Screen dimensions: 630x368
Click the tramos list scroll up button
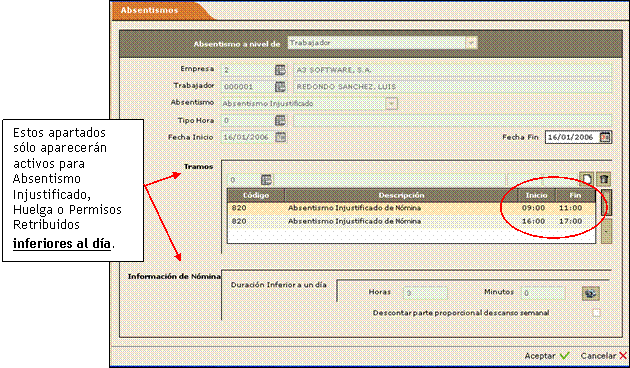pyautogui.click(x=606, y=202)
